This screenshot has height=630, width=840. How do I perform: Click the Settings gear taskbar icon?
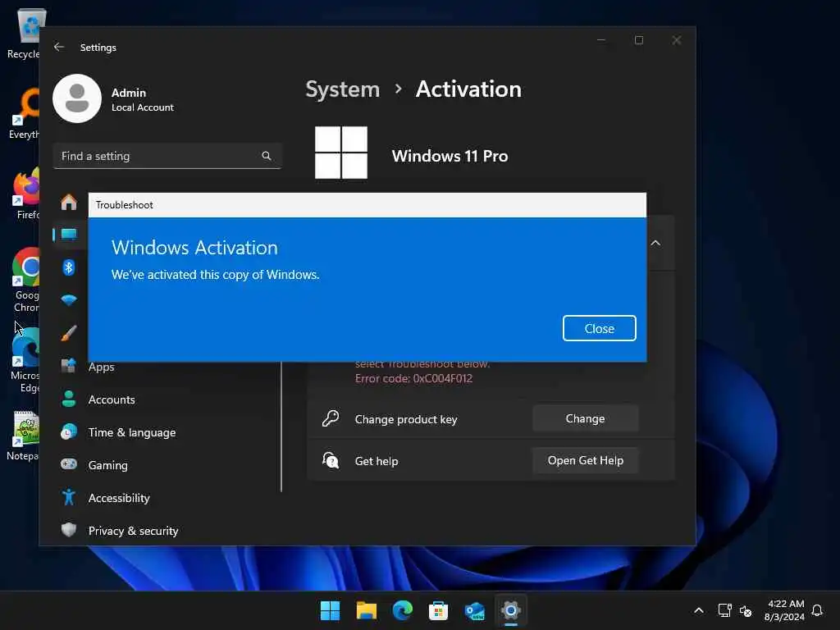(x=510, y=610)
